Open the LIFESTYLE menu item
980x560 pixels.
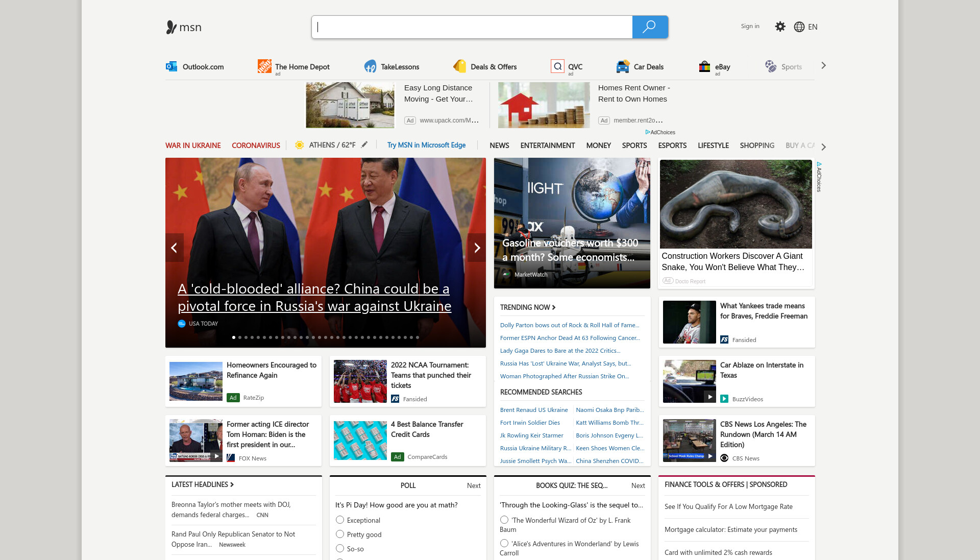[713, 145]
